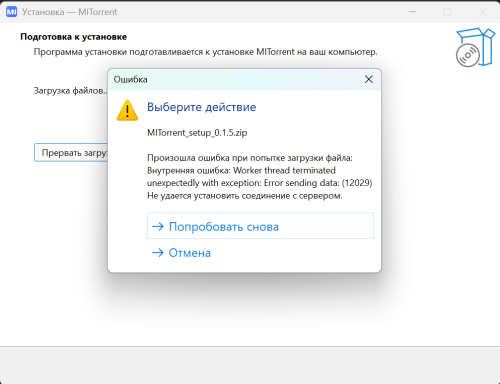This screenshot has height=384, width=500.
Task: Click the Ошибка dialog title
Action: [x=130, y=79]
